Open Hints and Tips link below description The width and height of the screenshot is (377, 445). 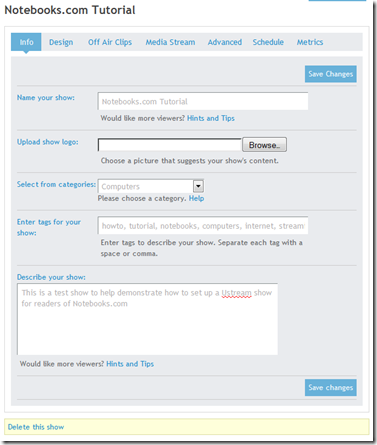point(130,364)
